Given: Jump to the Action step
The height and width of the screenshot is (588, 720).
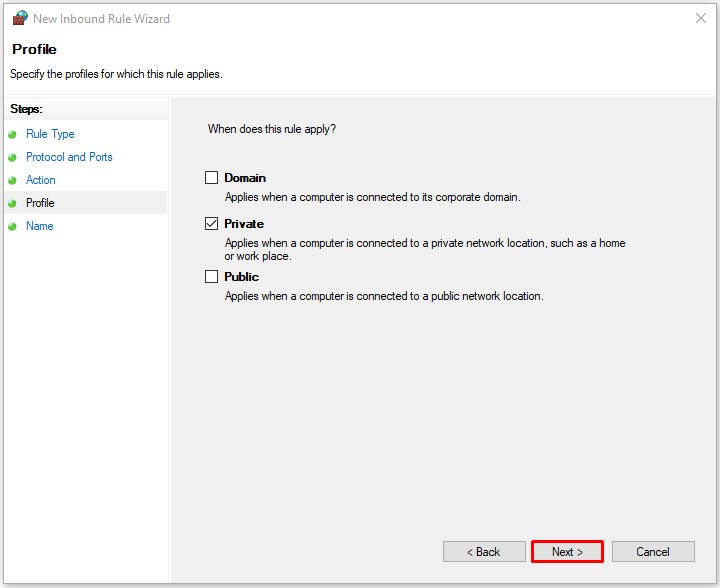Looking at the screenshot, I should click(x=41, y=180).
